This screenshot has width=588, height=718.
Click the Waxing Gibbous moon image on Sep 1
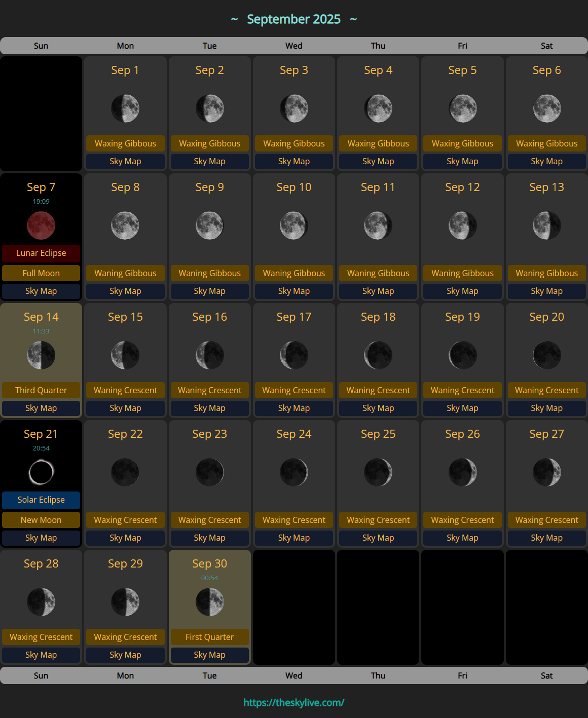click(x=125, y=108)
